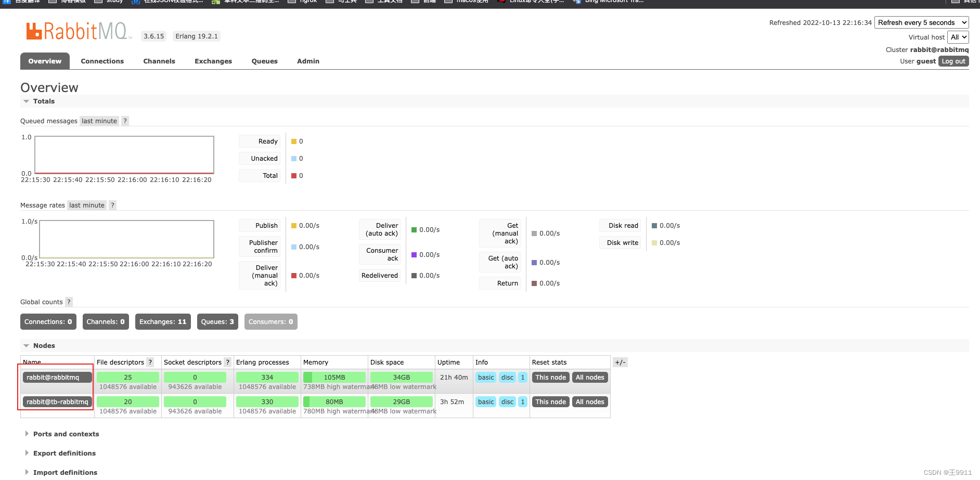
Task: Open node rabbit@tb-rabbitmq details
Action: (x=57, y=402)
